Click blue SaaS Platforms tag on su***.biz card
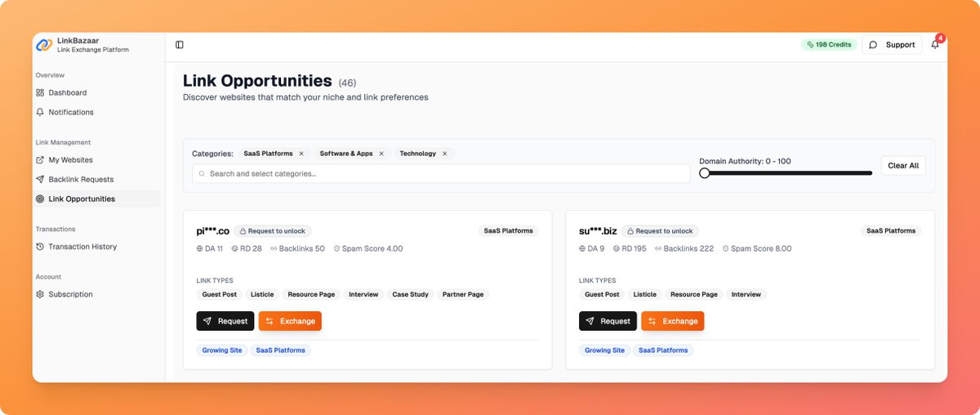The image size is (980, 415). point(663,350)
